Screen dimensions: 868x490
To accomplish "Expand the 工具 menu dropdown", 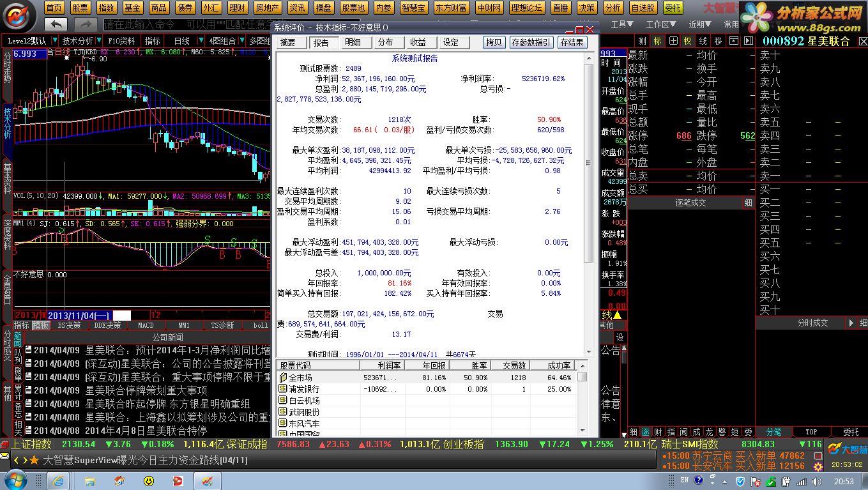I will coord(622,24).
